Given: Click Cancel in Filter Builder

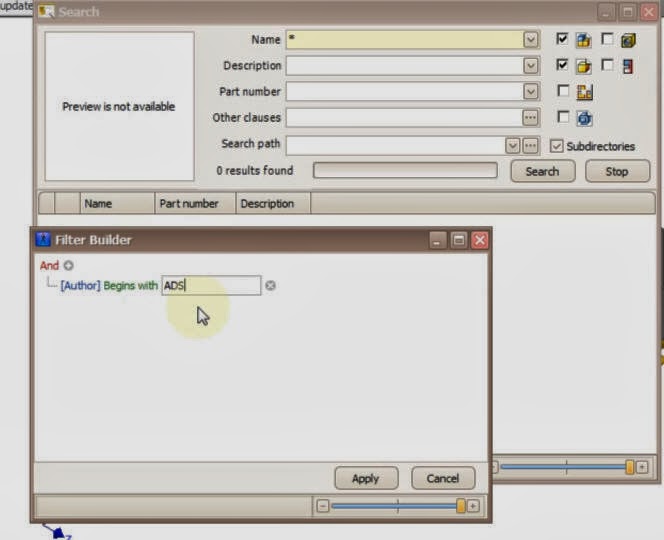Looking at the screenshot, I should pos(443,478).
